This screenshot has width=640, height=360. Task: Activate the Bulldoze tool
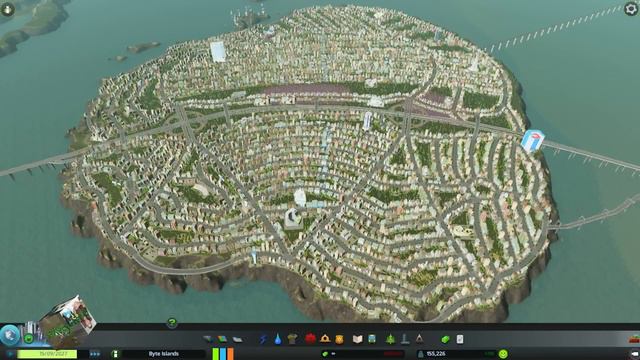(x=634, y=340)
